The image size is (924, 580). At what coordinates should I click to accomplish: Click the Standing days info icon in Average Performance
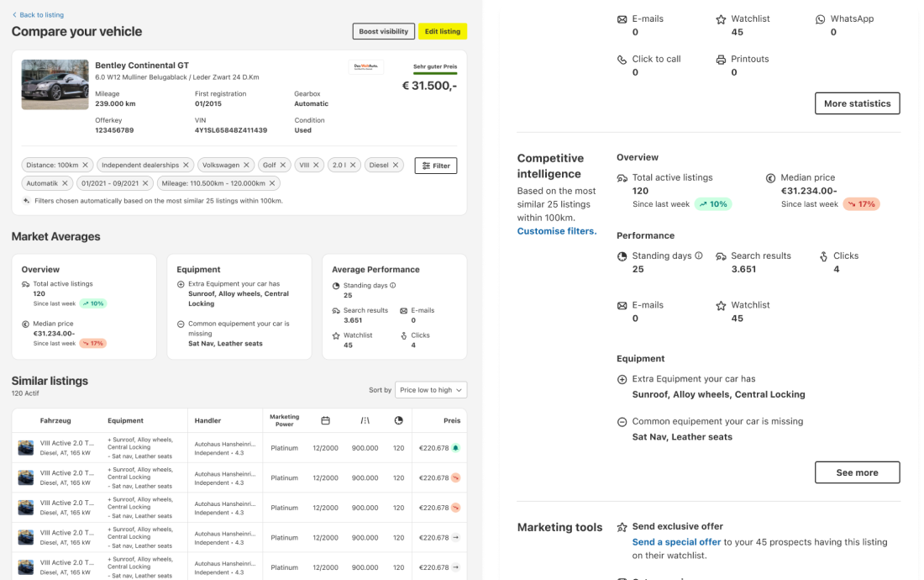(393, 285)
